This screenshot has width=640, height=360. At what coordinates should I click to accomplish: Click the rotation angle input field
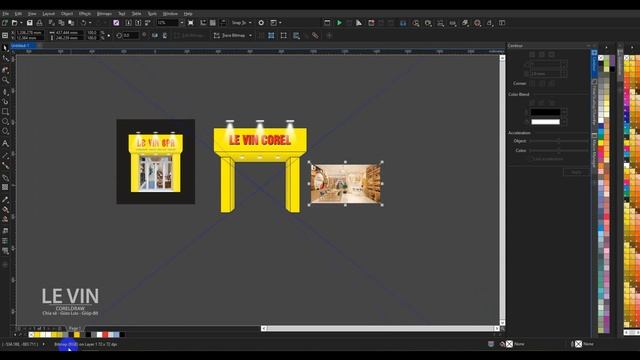[x=131, y=36]
